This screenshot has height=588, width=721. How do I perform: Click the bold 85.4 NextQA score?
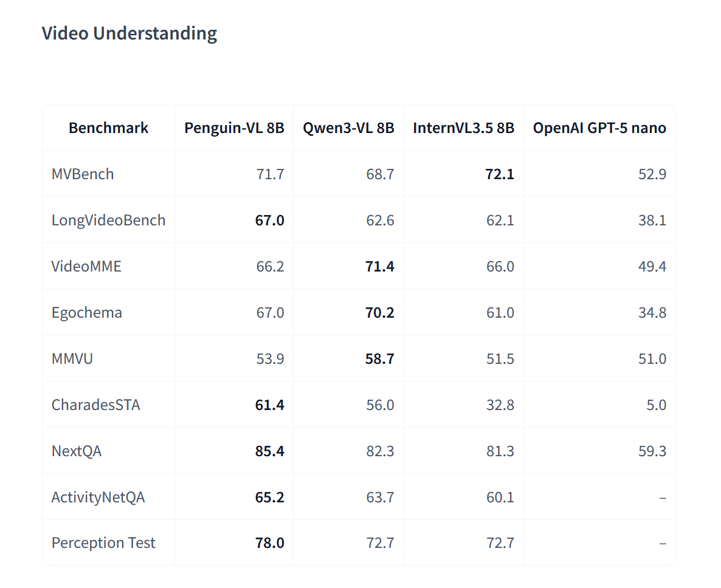[270, 451]
